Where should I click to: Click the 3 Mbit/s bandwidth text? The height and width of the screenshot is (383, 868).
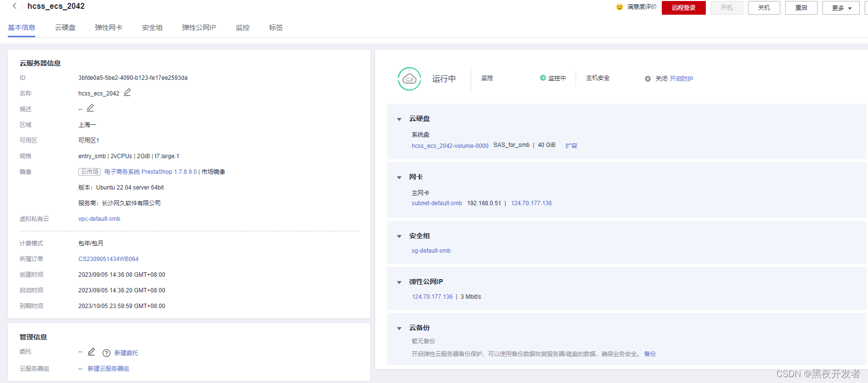pos(471,297)
